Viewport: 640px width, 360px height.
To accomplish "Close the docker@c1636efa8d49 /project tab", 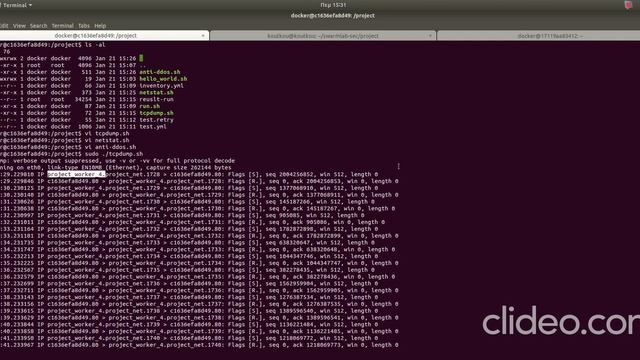I will pyautogui.click(x=203, y=36).
